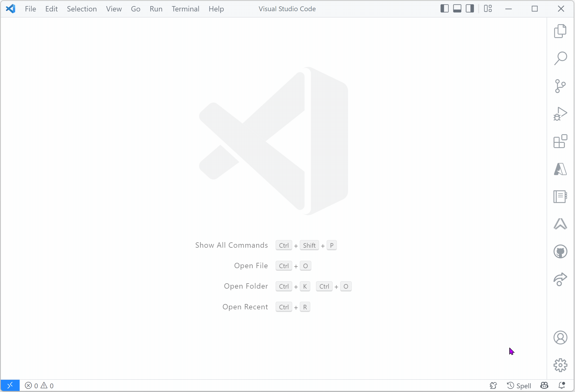Close the Visual Studio Code window
Viewport: 575px width, 392px height.
click(561, 9)
